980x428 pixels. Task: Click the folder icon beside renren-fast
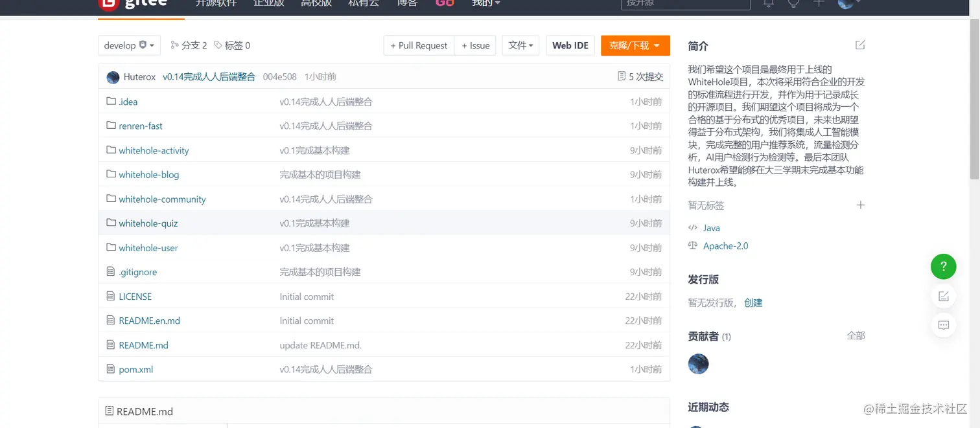[111, 125]
